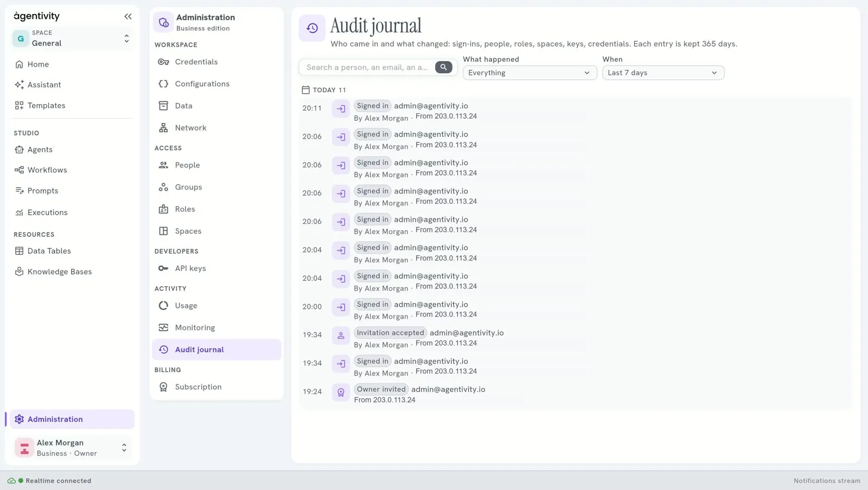Click the Subscription ribbon icon
868x490 pixels.
163,387
